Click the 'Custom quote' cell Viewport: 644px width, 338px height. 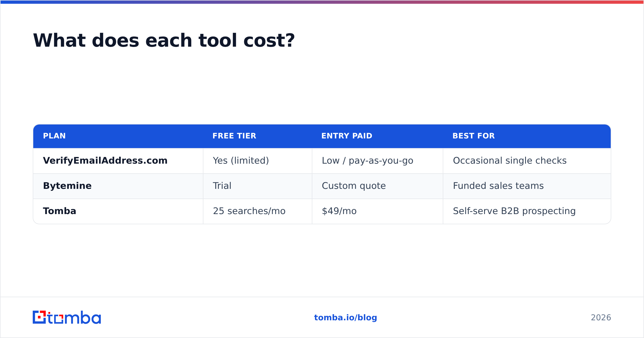pyautogui.click(x=378, y=186)
